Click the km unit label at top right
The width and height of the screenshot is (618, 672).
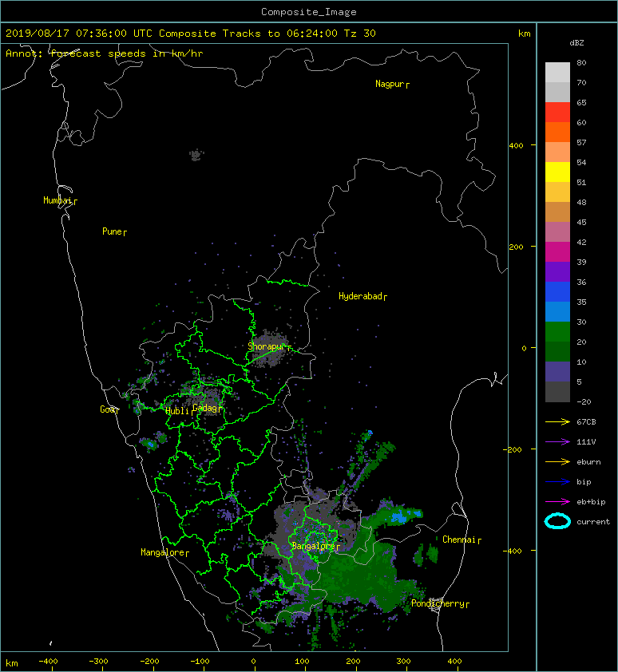tap(524, 34)
